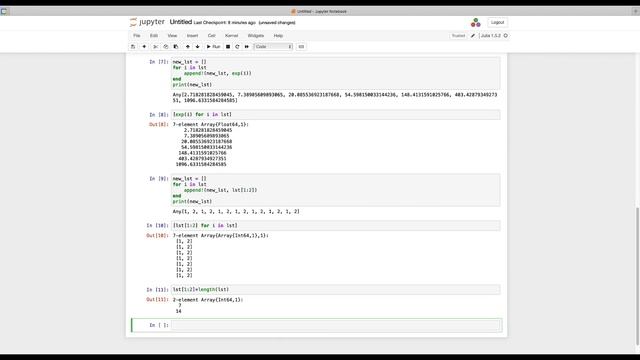Rename notebook by clicking Untitled title
Screen dimensions: 640x360
(181, 22)
